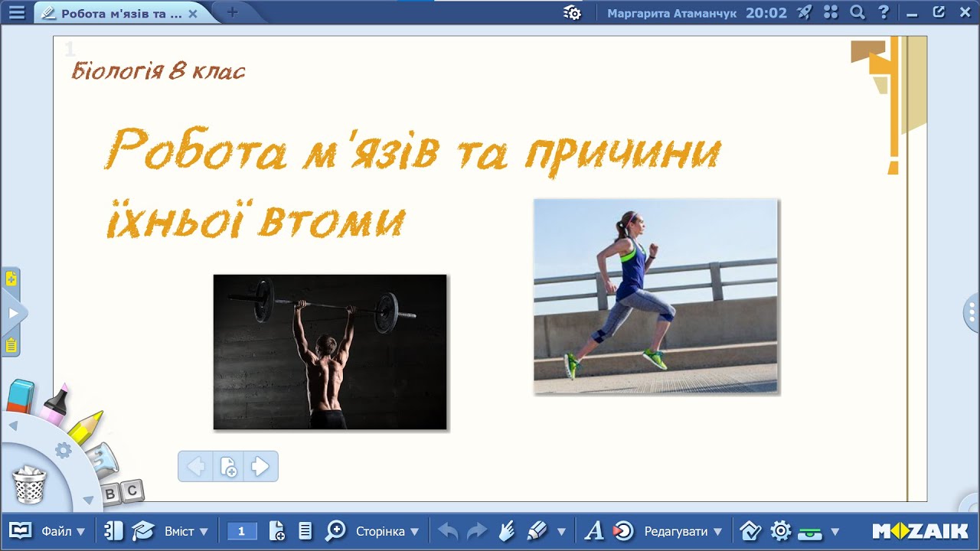Open the Сторінка dropdown menu

click(387, 531)
